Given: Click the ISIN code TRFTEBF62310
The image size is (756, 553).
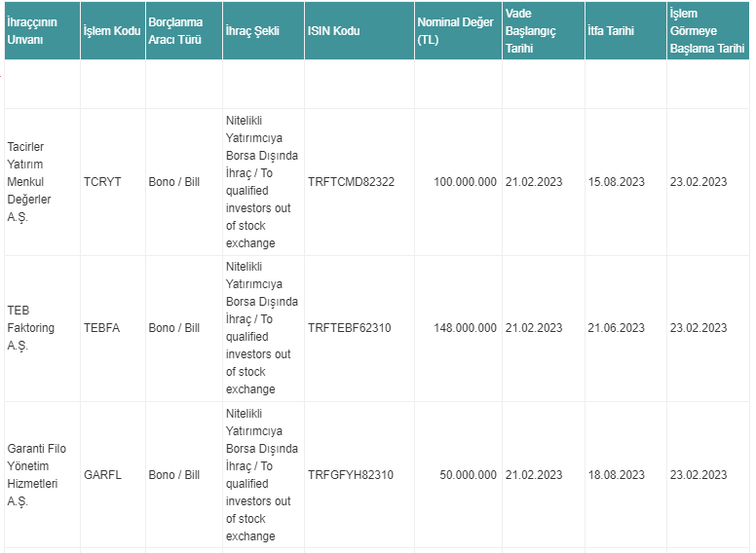Looking at the screenshot, I should [350, 328].
